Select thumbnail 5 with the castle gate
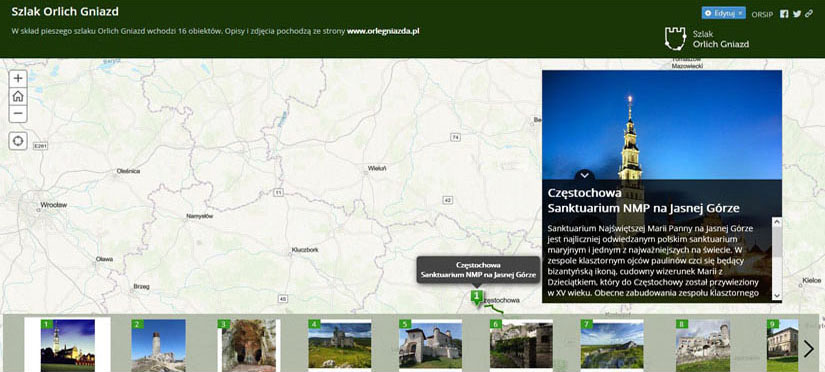The width and height of the screenshot is (825, 372). point(430,344)
